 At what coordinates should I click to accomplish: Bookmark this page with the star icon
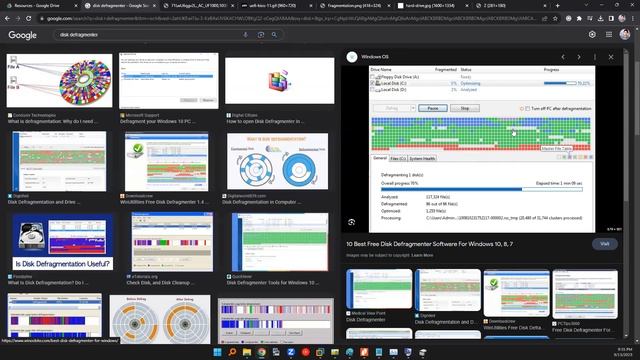(x=555, y=18)
